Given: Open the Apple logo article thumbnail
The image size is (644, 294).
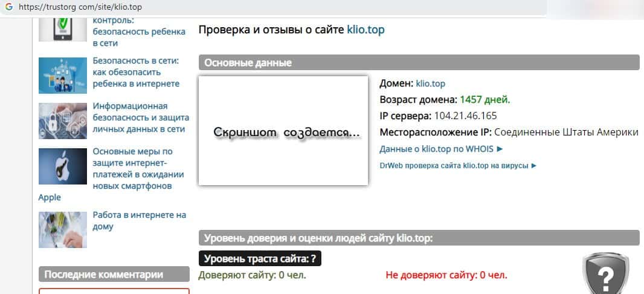Looking at the screenshot, I should coord(63,166).
